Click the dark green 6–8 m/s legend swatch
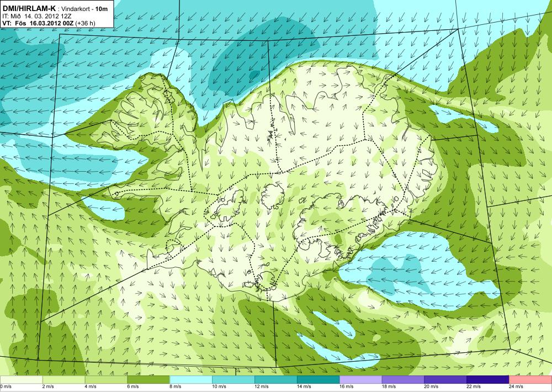The width and height of the screenshot is (552, 392). (x=148, y=380)
